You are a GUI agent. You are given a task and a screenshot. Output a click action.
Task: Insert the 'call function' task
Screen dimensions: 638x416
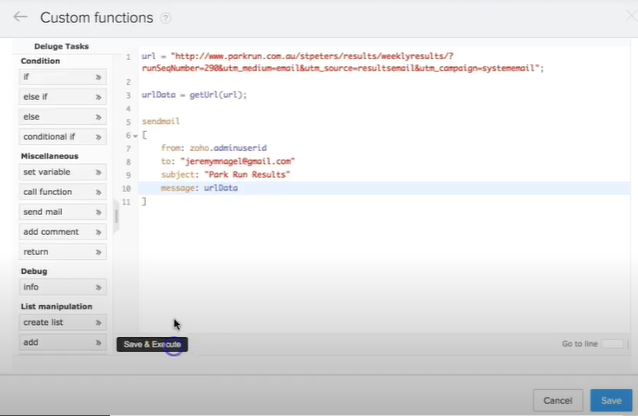[63, 192]
